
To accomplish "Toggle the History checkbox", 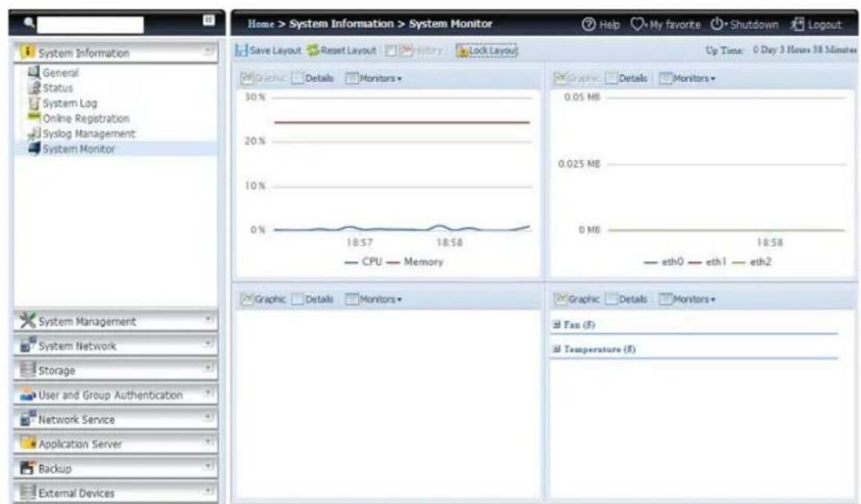I will (390, 51).
